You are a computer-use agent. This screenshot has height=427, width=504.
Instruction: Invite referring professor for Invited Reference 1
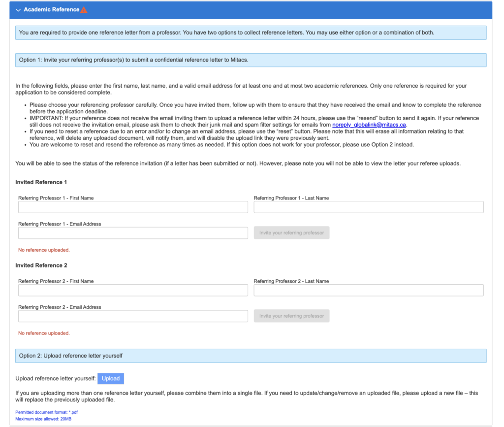pyautogui.click(x=291, y=233)
